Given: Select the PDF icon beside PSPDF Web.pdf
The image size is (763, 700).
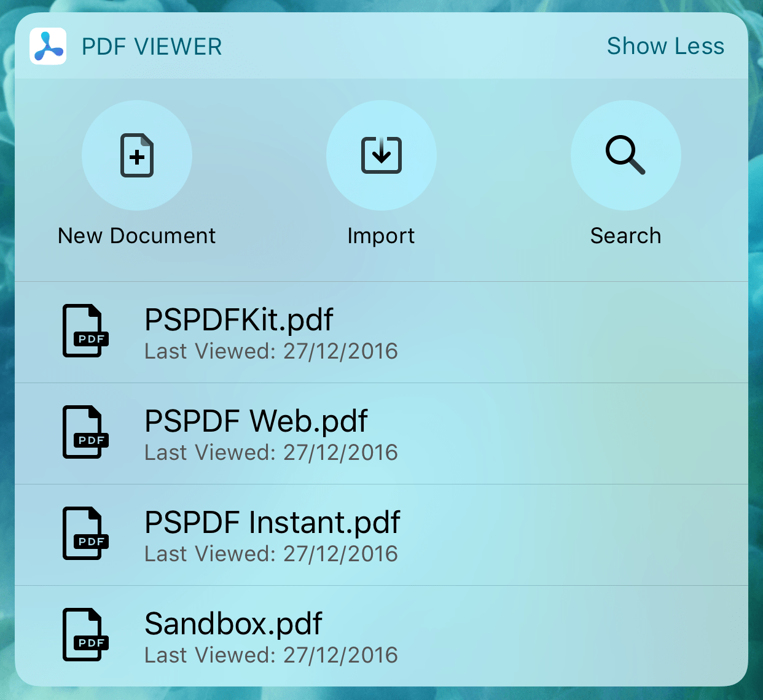Looking at the screenshot, I should point(85,432).
